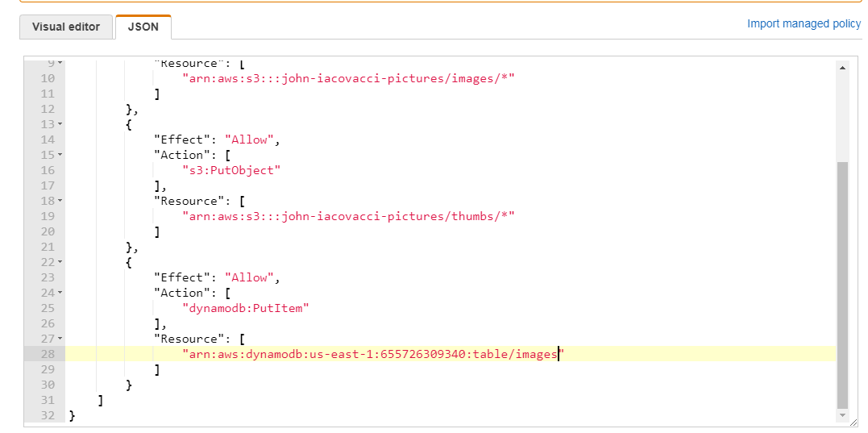The image size is (868, 433).
Task: Click the scrollbar up arrow in editor
Action: (842, 68)
